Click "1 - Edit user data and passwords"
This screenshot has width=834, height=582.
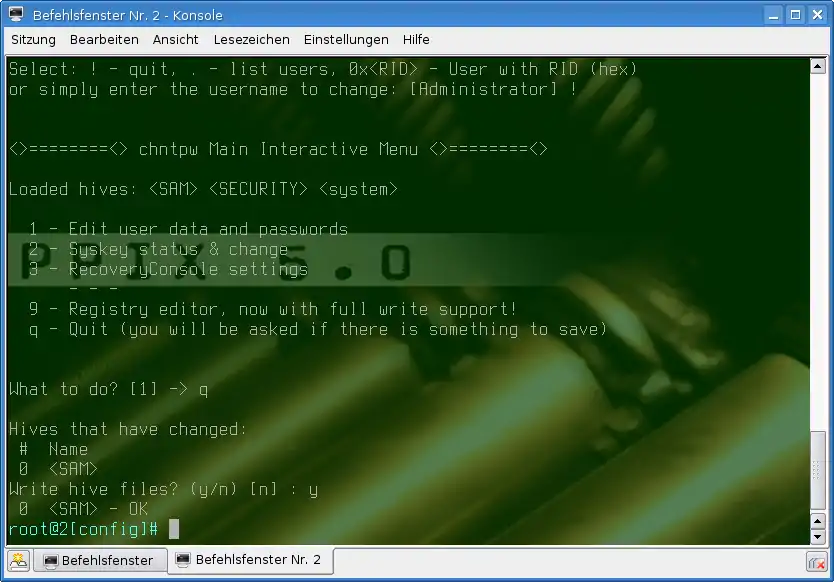coord(188,229)
